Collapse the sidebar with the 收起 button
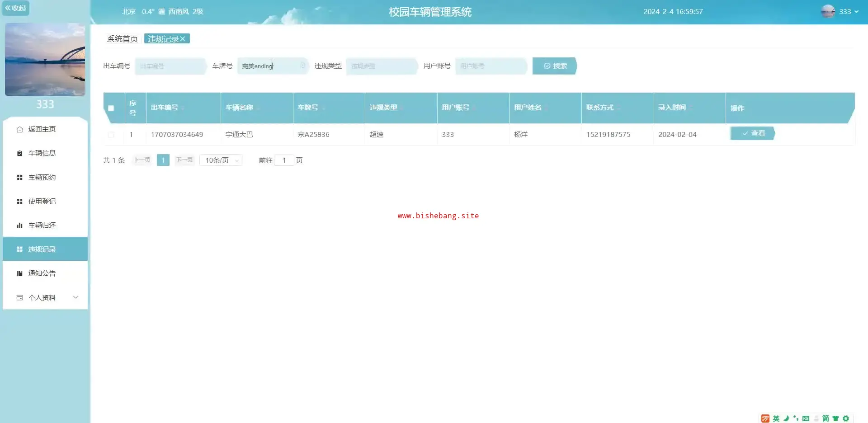This screenshot has height=423, width=868. (15, 8)
